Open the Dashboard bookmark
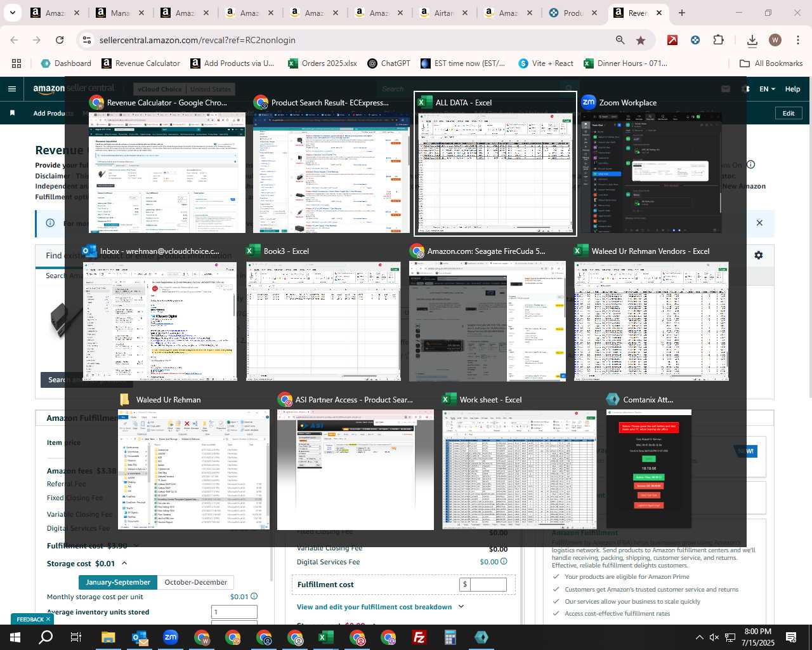 (x=66, y=63)
